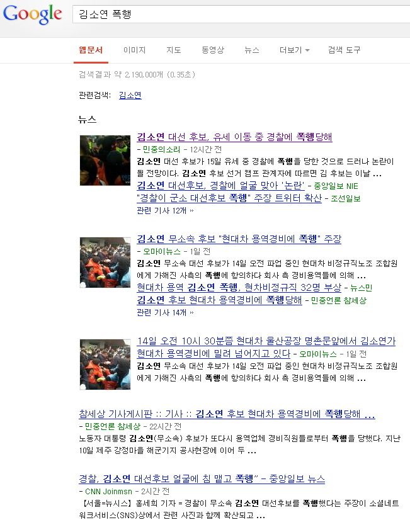This screenshot has height=532, width=410.
Task: Open headline starting 14일 오전 10시 30분쯤
Action: pos(266,347)
